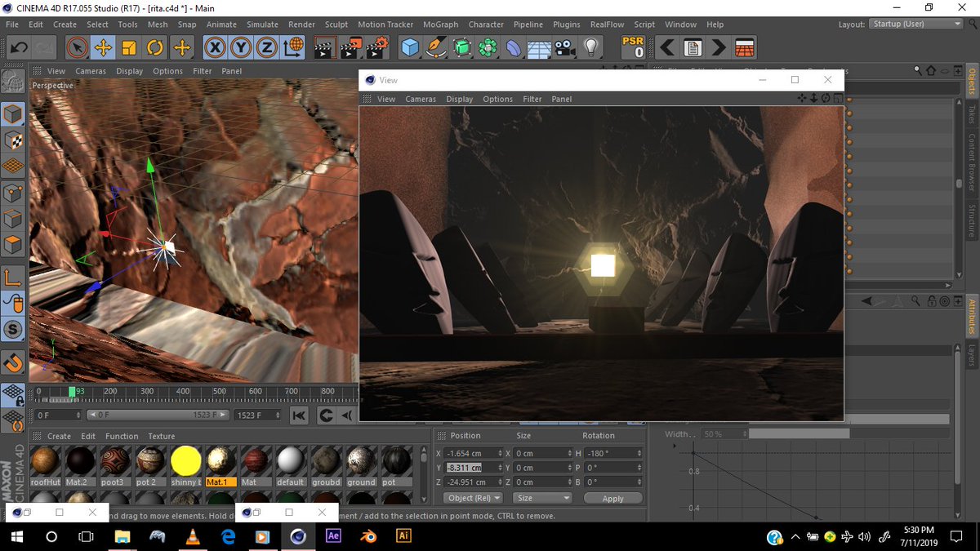980x551 pixels.
Task: Click the Bend deformer icon
Action: pos(514,47)
